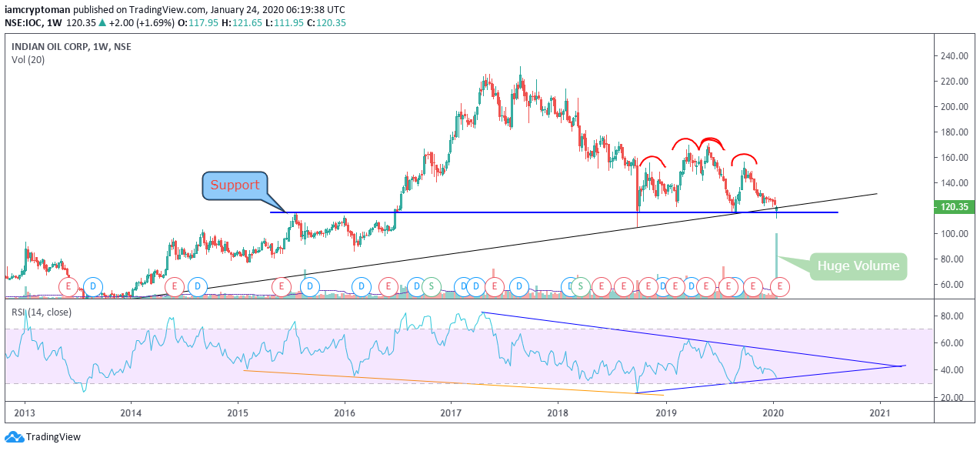
Task: Open the last earnings marker under Huge Volume bar
Action: 781,287
